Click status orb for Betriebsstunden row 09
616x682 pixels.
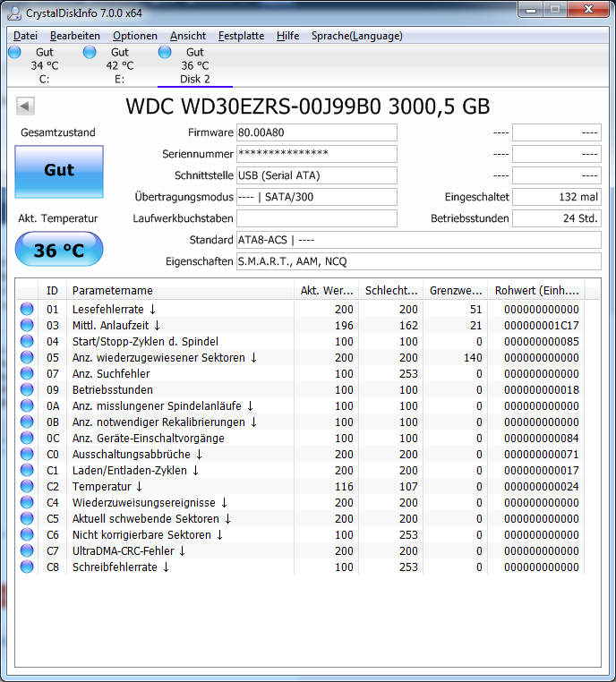click(27, 389)
